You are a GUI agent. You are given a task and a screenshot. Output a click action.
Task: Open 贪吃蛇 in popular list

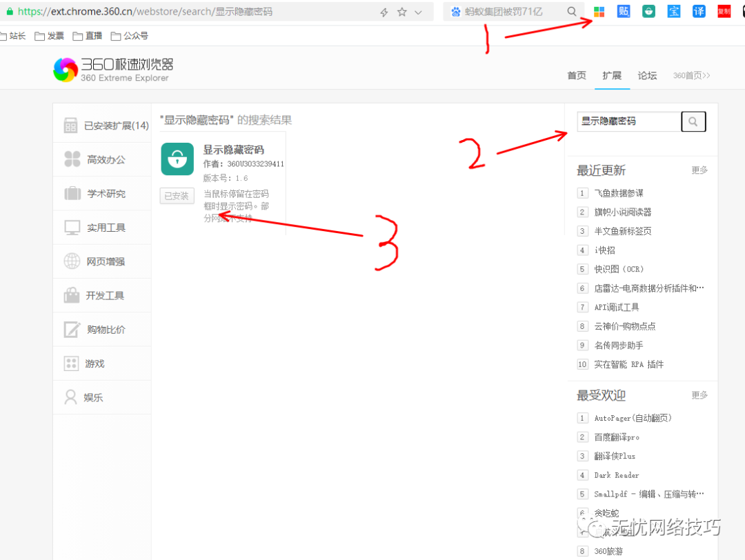tap(606, 513)
